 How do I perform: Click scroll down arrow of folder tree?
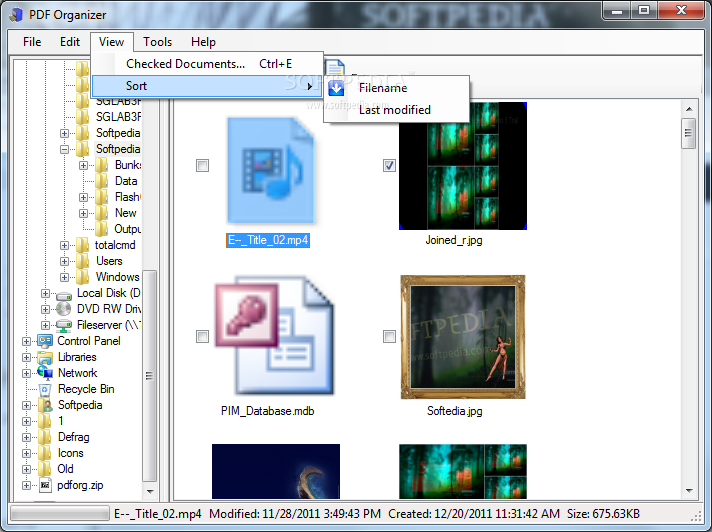coord(149,491)
